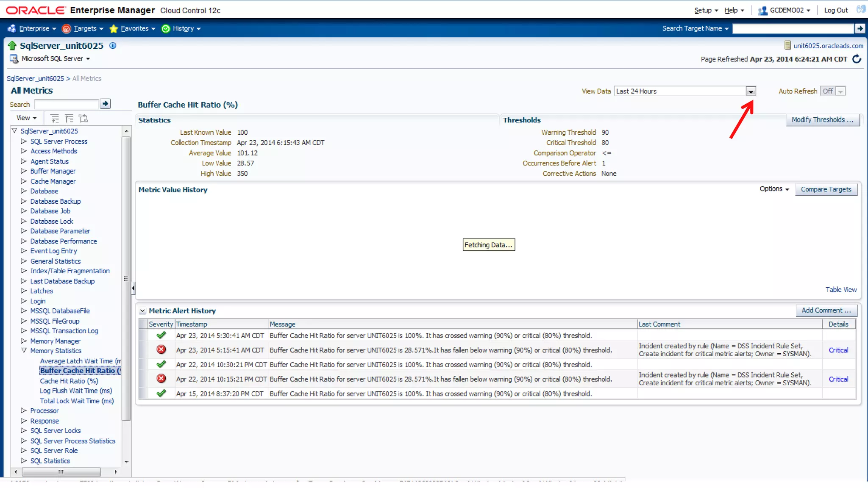Click the search target name go arrow
Viewport: 868px width, 488px height.
(x=860, y=28)
